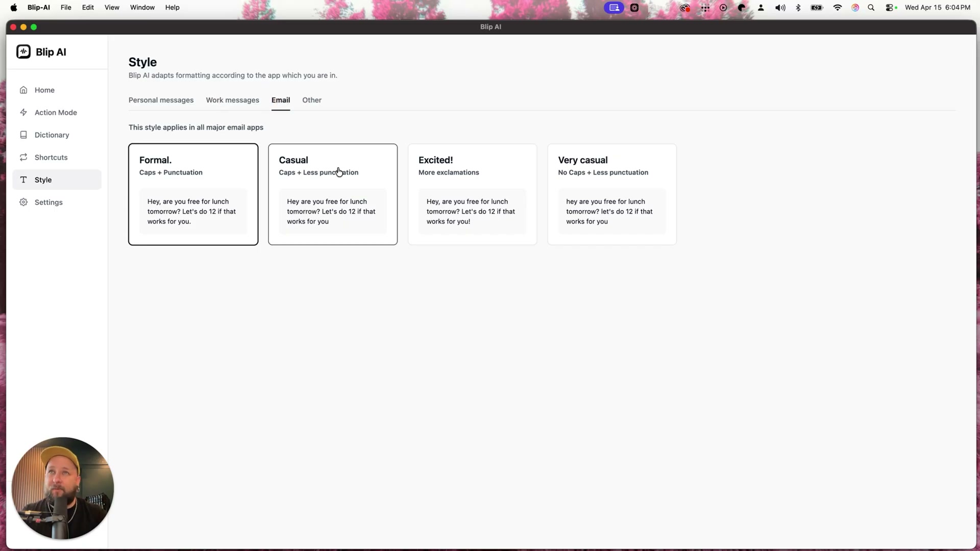Click the webcam thumbnail in bottom corner

(x=62, y=487)
